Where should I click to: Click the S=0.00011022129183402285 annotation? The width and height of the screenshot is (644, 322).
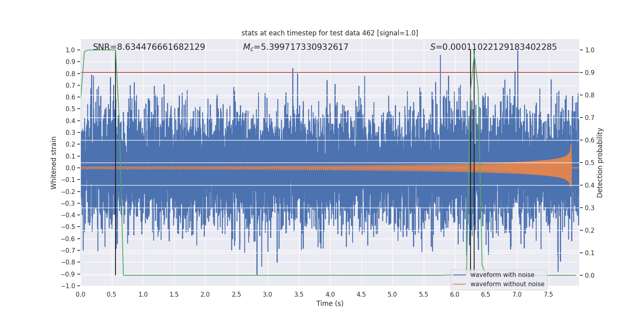493,47
